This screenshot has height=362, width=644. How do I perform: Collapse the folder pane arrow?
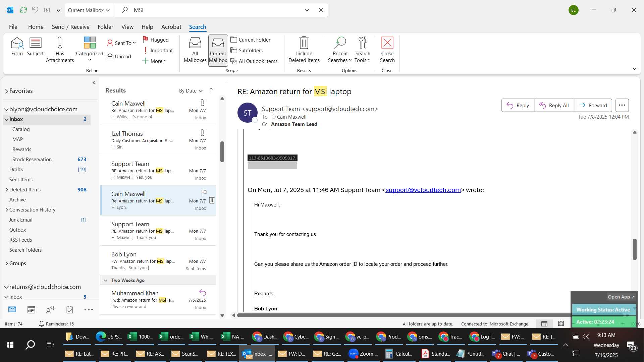pos(94,83)
